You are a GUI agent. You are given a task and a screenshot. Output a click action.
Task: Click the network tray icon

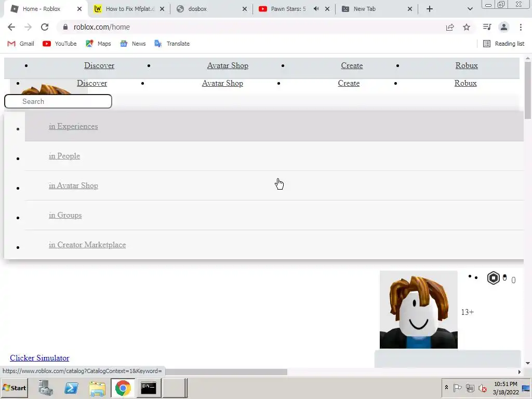470,388
